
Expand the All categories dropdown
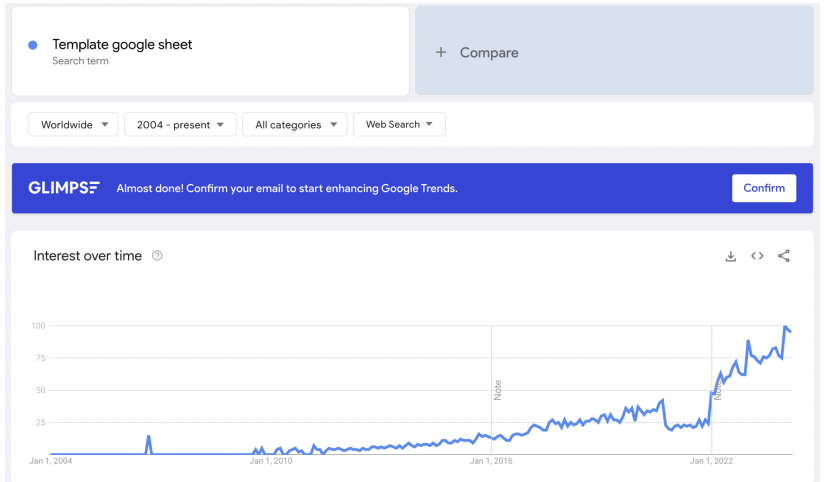click(x=295, y=125)
